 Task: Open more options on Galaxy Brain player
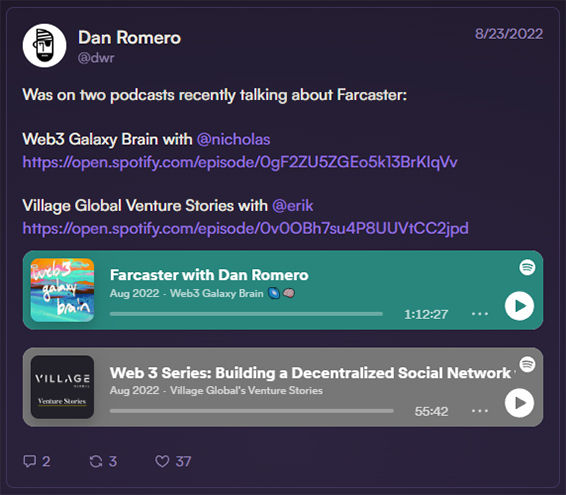pos(480,314)
